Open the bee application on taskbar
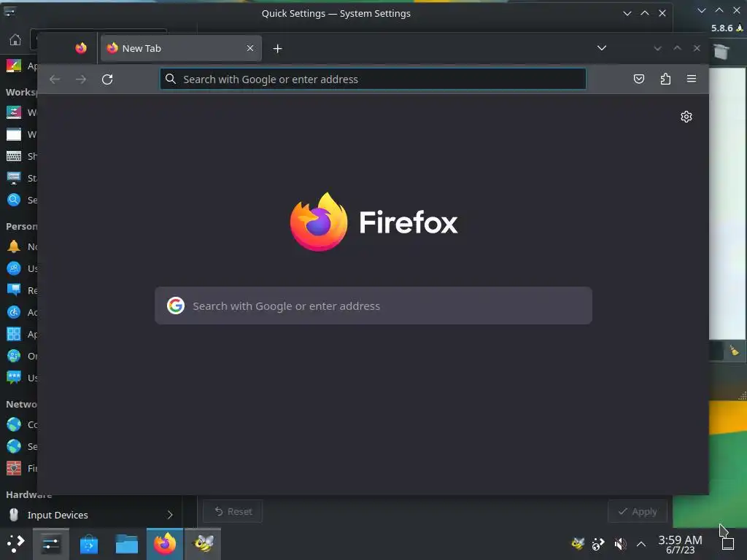The height and width of the screenshot is (560, 747). tap(203, 543)
